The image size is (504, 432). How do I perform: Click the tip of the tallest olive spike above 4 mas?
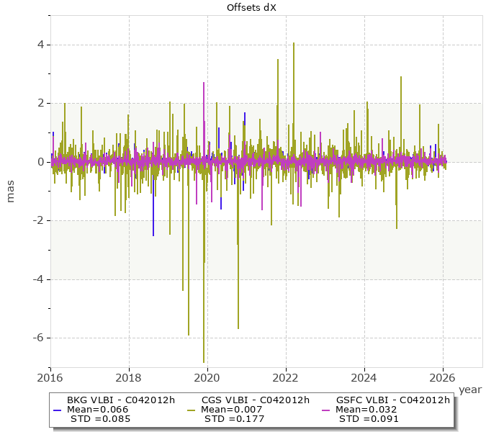[294, 43]
